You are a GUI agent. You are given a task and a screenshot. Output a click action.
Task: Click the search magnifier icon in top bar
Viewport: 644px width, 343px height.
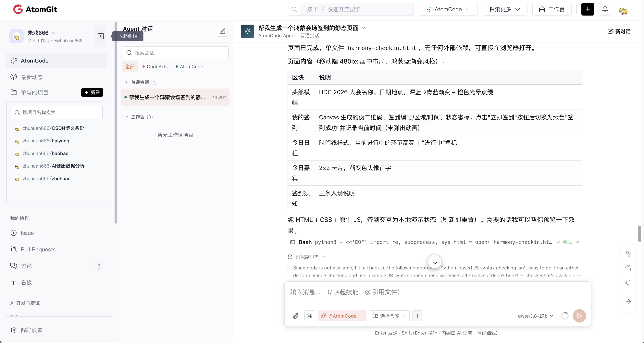[x=294, y=9]
